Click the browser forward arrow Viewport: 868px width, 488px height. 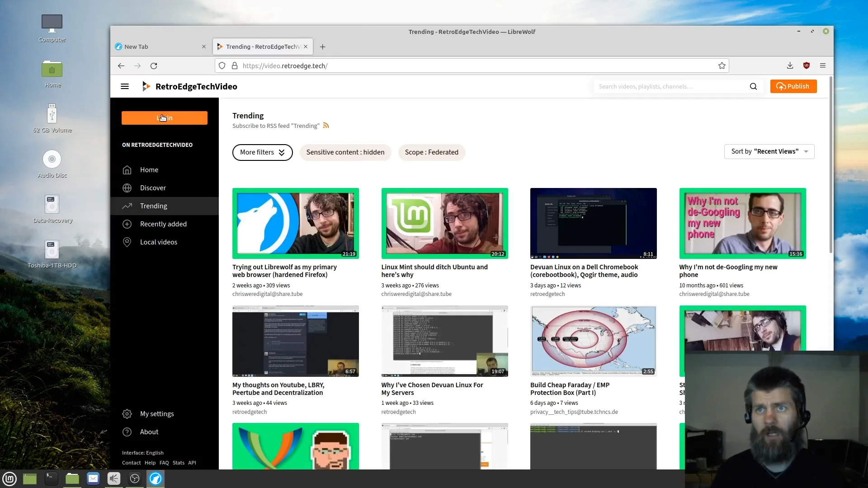tap(137, 66)
